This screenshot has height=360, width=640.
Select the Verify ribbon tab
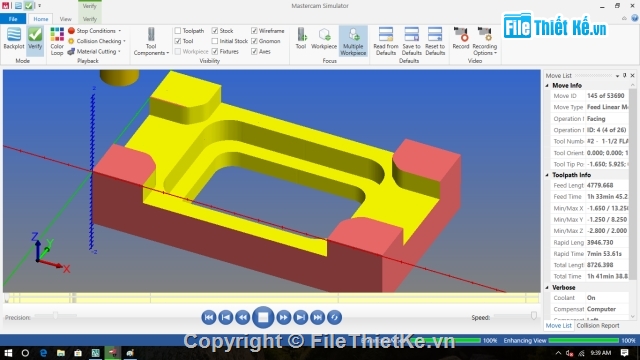click(90, 19)
